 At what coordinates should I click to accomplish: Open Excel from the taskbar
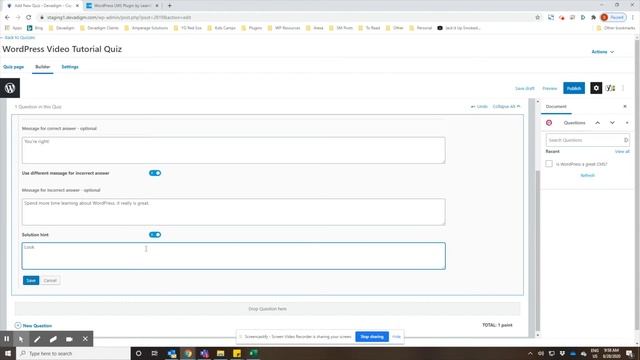click(x=253, y=353)
